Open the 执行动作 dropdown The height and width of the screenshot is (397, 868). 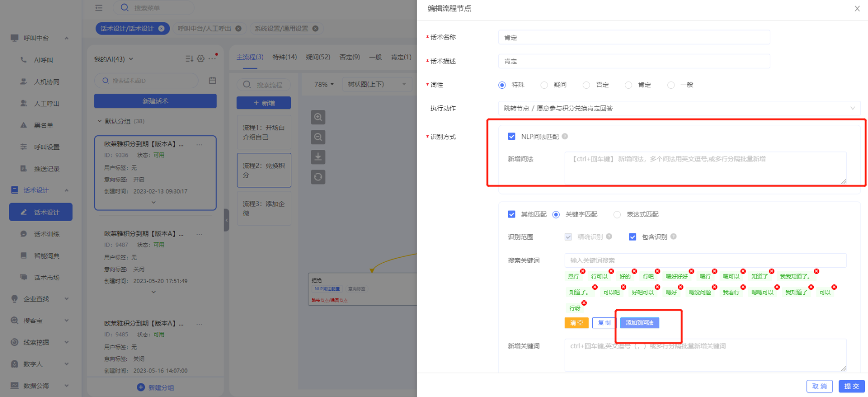point(679,108)
